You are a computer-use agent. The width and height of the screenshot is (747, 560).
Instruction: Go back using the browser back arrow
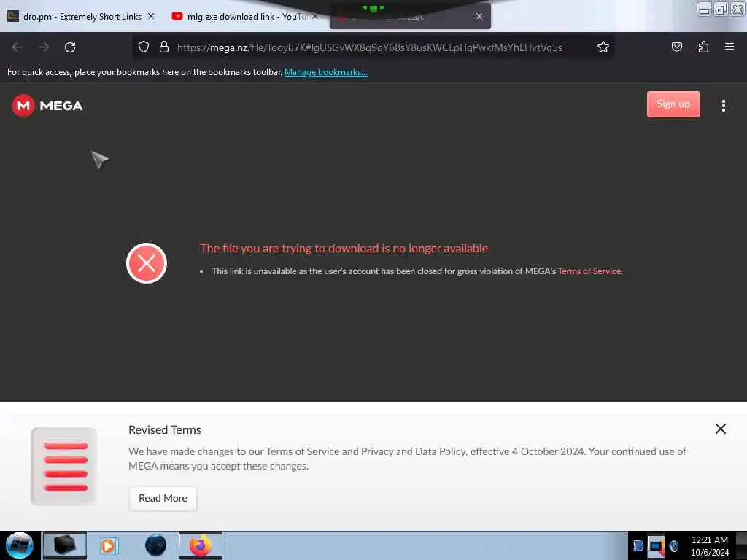pos(18,47)
